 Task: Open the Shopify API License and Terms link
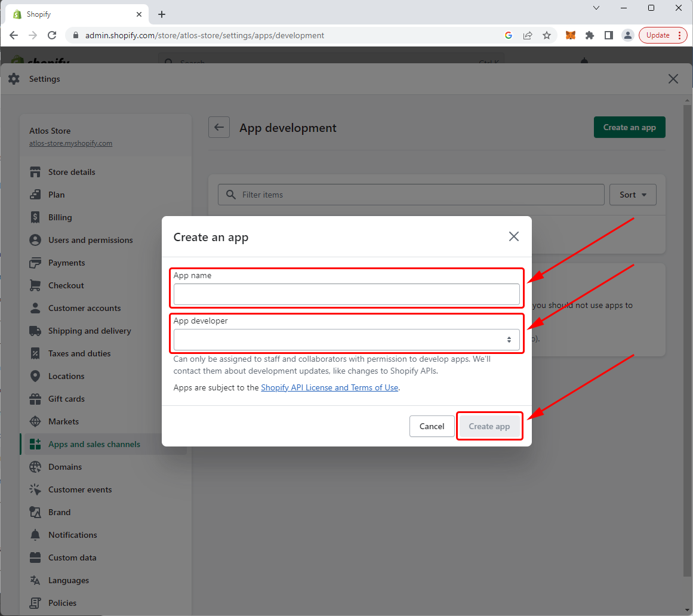(x=329, y=387)
